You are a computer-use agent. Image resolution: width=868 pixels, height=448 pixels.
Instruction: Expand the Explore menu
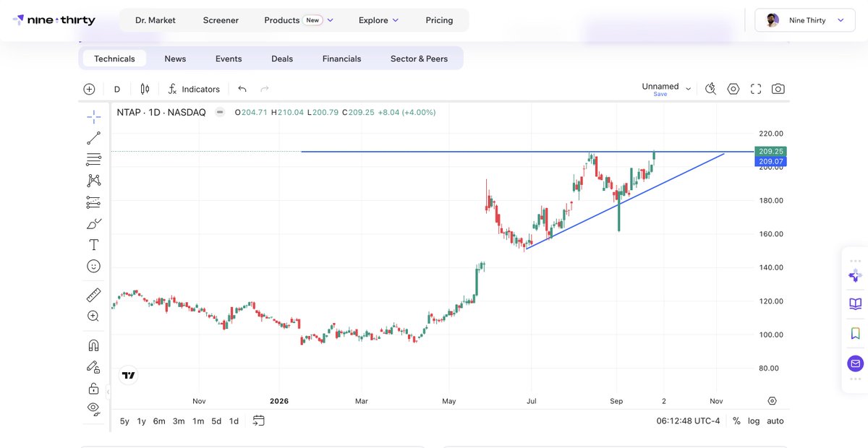point(378,20)
